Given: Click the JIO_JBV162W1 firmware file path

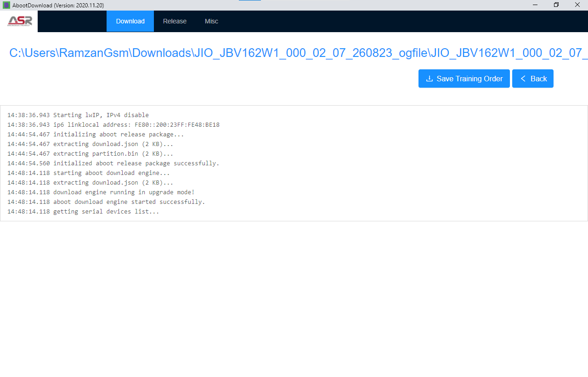Looking at the screenshot, I should click(x=298, y=53).
